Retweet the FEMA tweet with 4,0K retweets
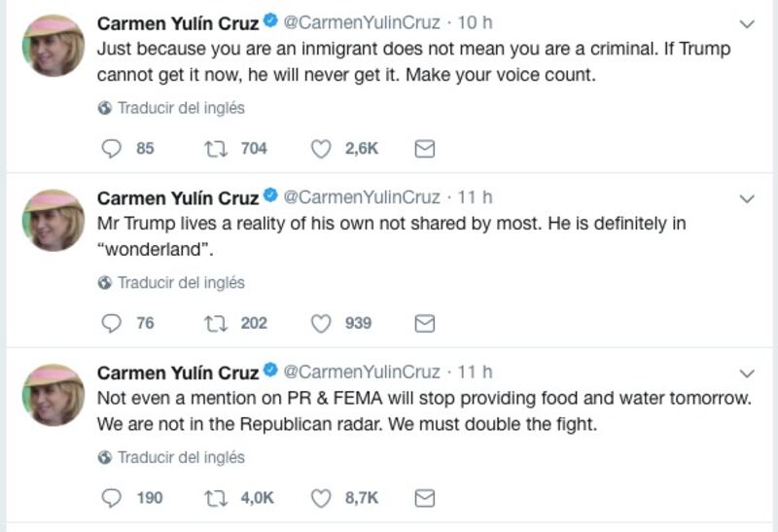778x532 pixels. pos(213,498)
